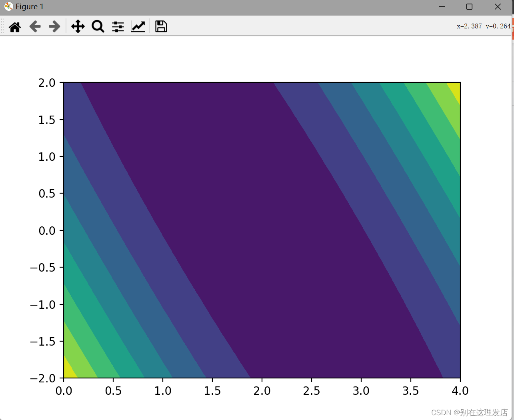Viewport: 514px width, 420px height.
Task: Go back to the previous view
Action: (x=35, y=26)
